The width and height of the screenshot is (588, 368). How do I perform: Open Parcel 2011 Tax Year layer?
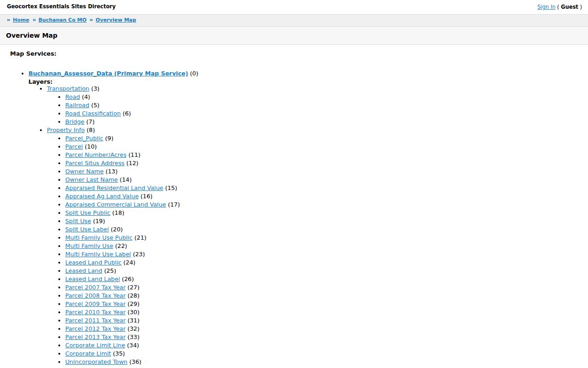[x=96, y=321]
